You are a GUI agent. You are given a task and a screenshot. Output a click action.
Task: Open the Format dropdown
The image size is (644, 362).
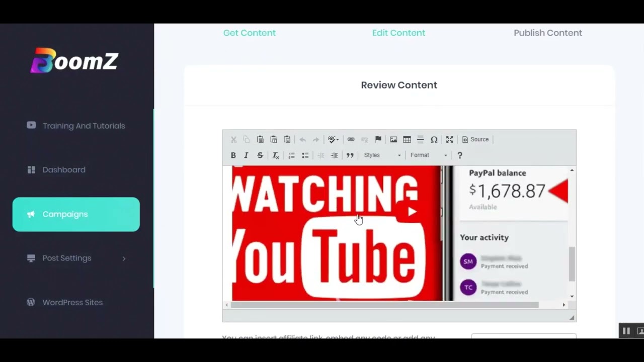click(429, 155)
